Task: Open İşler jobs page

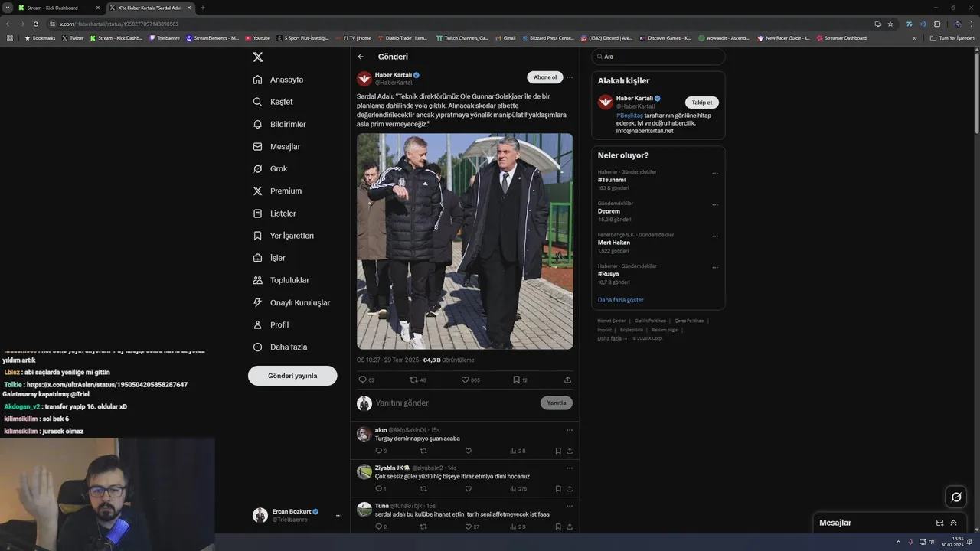Action: [x=269, y=258]
